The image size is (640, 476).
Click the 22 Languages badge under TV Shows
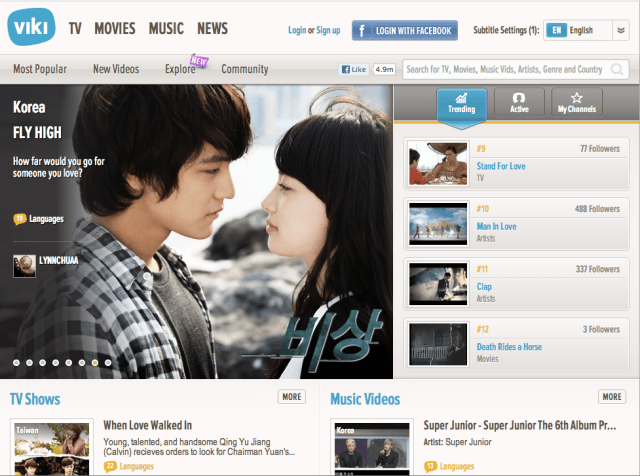110,466
